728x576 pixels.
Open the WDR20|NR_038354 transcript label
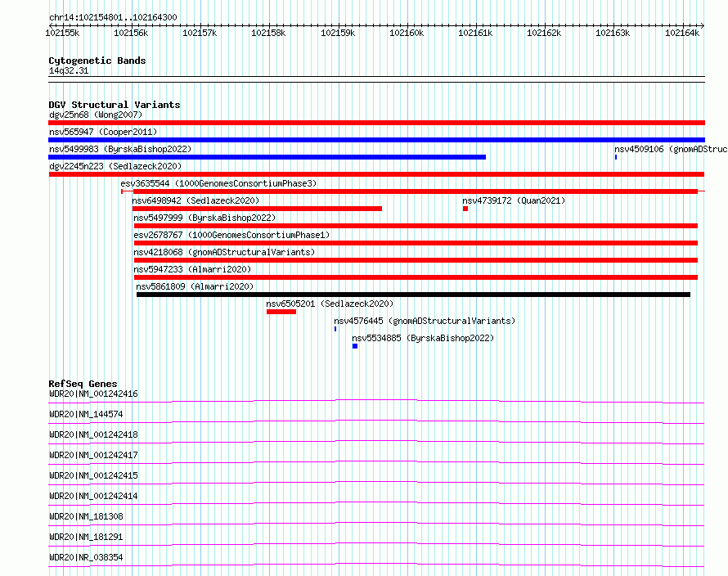(86, 557)
